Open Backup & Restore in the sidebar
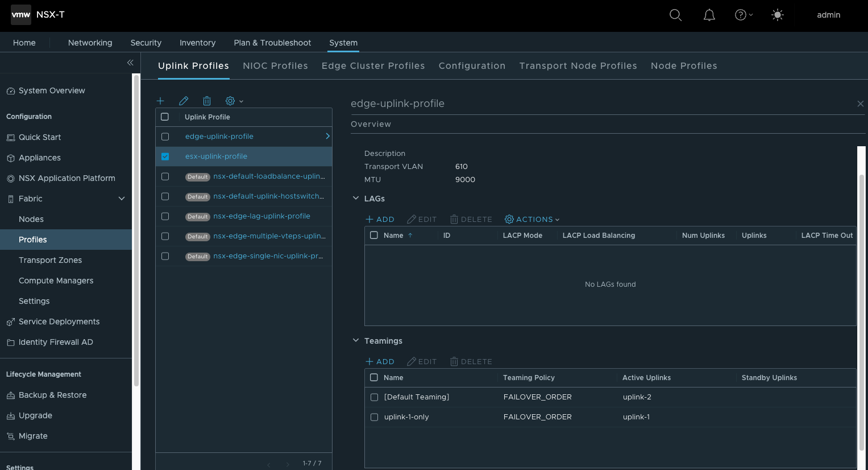This screenshot has height=470, width=868. pos(53,395)
